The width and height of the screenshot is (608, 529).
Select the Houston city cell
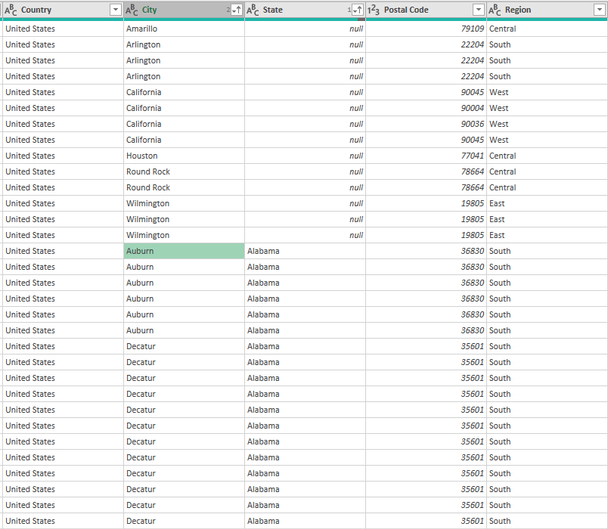coord(184,156)
